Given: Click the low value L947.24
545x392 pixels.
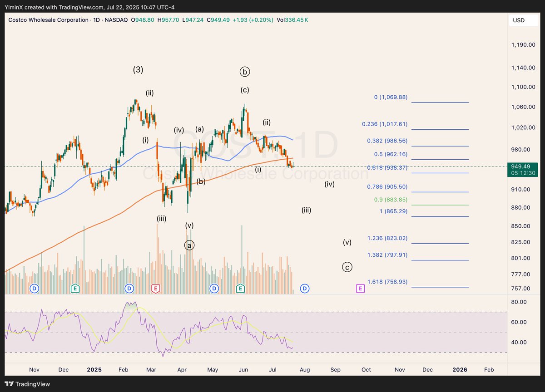Looking at the screenshot, I should pos(193,20).
